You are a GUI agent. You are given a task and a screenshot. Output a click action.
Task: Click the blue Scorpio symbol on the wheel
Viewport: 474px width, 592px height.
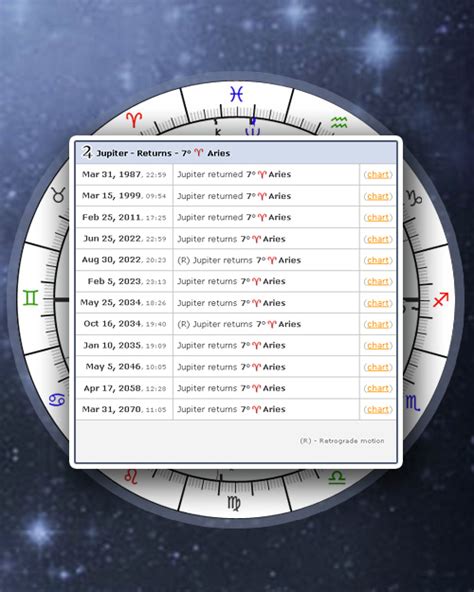pyautogui.click(x=412, y=402)
